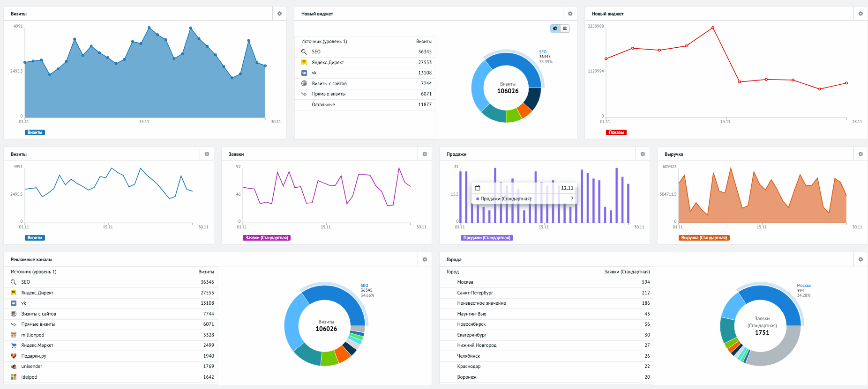The width and height of the screenshot is (868, 389).
Task: Open settings gear of Выручка widget
Action: 861,154
